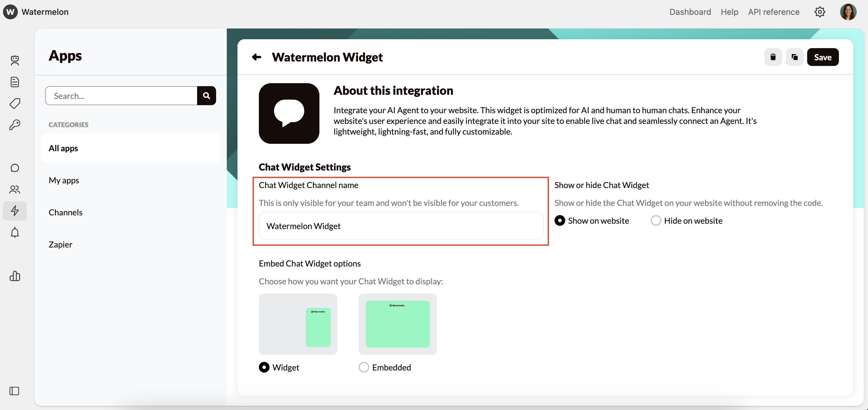The image size is (868, 410).
Task: Edit the Chat Widget Channel name field
Action: pos(400,226)
